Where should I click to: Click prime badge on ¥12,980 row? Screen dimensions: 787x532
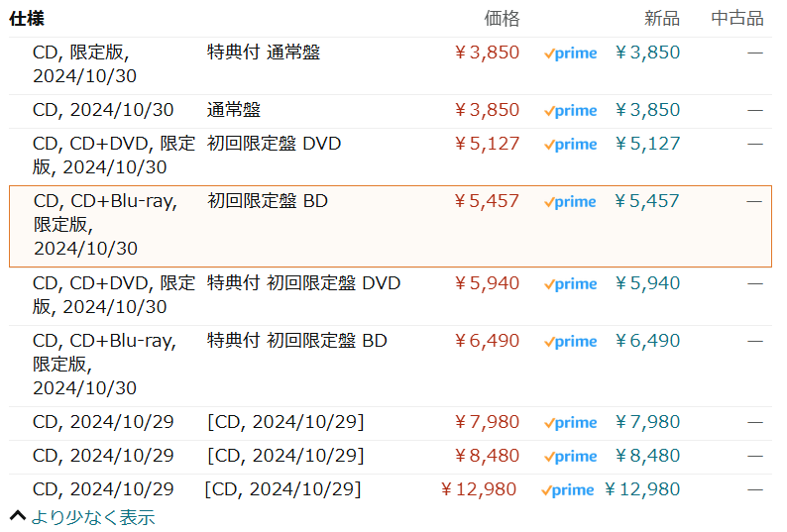[x=568, y=490]
